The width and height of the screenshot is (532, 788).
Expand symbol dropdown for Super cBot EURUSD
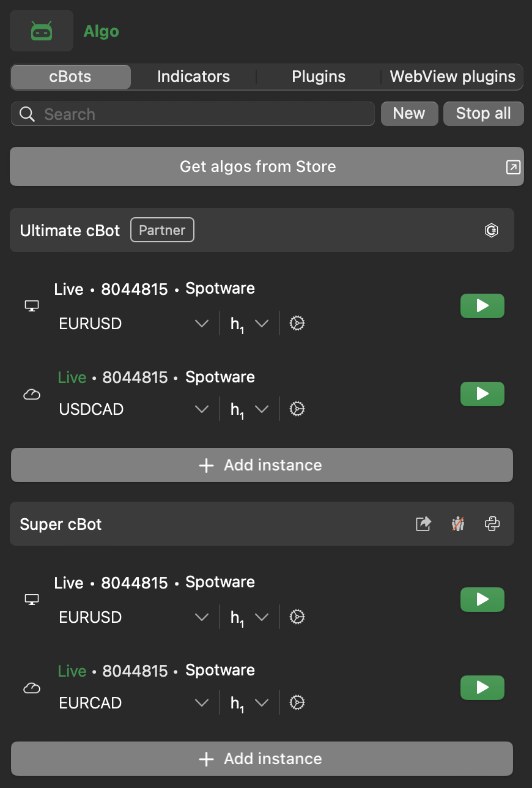[201, 617]
